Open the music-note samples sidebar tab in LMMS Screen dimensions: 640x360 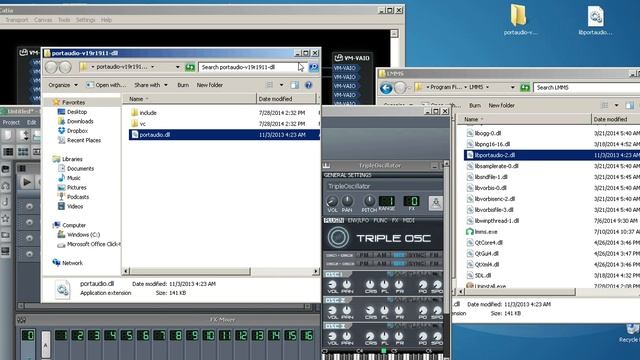tap(6, 201)
